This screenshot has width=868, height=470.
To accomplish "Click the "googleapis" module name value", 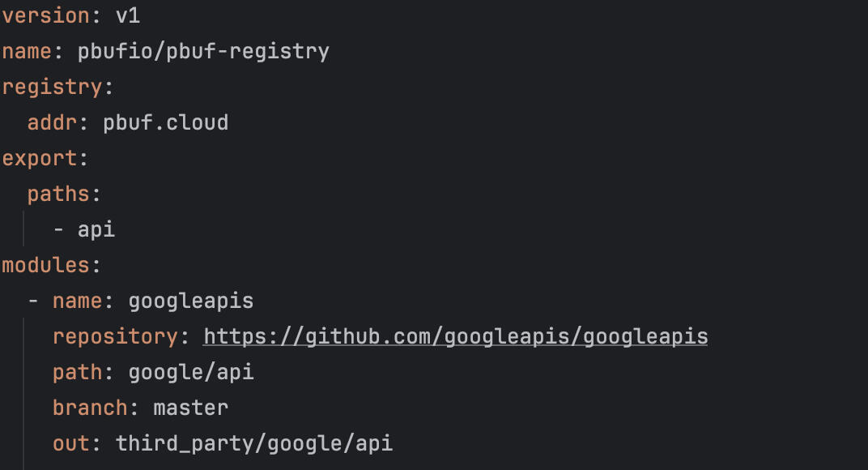I will [x=191, y=301].
